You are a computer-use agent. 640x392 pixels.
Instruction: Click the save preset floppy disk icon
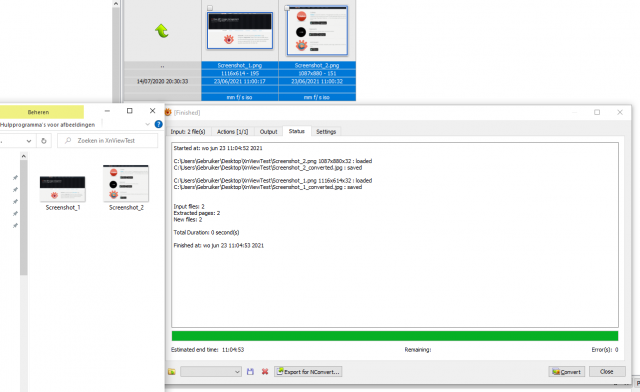click(x=250, y=372)
